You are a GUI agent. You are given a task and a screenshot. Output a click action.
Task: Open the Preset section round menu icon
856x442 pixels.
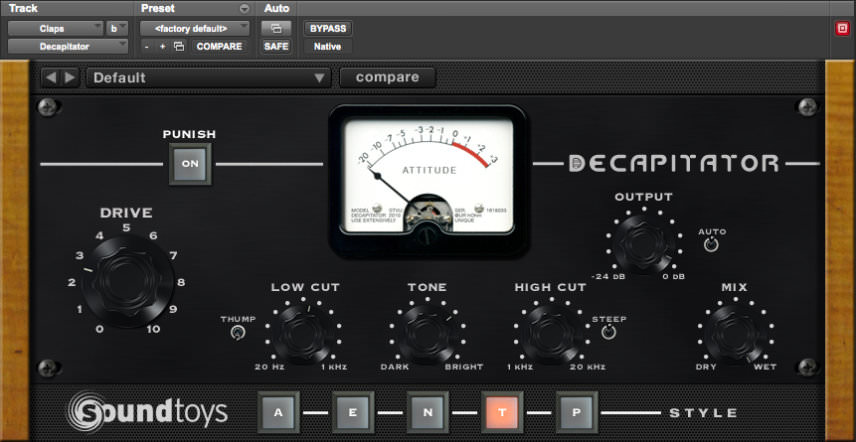click(x=245, y=9)
